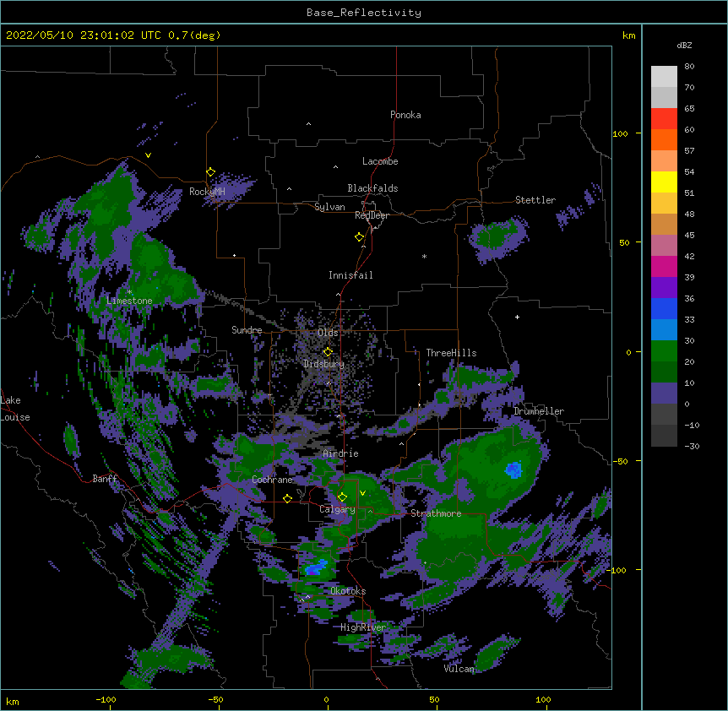Click the blue high-reflectivity cell southeast of Drumheller

pos(513,470)
